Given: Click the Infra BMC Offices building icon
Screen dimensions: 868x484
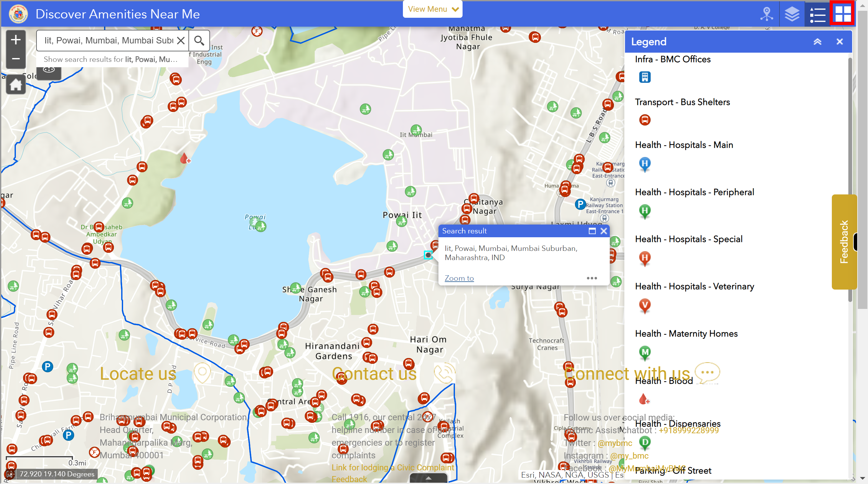Looking at the screenshot, I should pyautogui.click(x=645, y=76).
